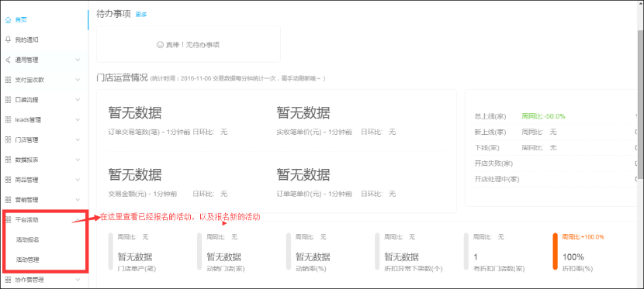Click the green 周同比:-50.0% value

[543, 116]
